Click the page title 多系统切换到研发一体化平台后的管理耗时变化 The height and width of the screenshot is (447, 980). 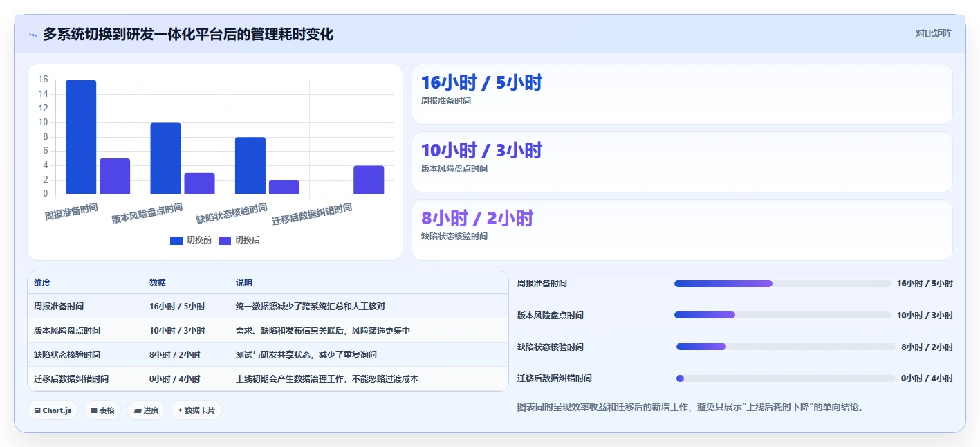[188, 34]
